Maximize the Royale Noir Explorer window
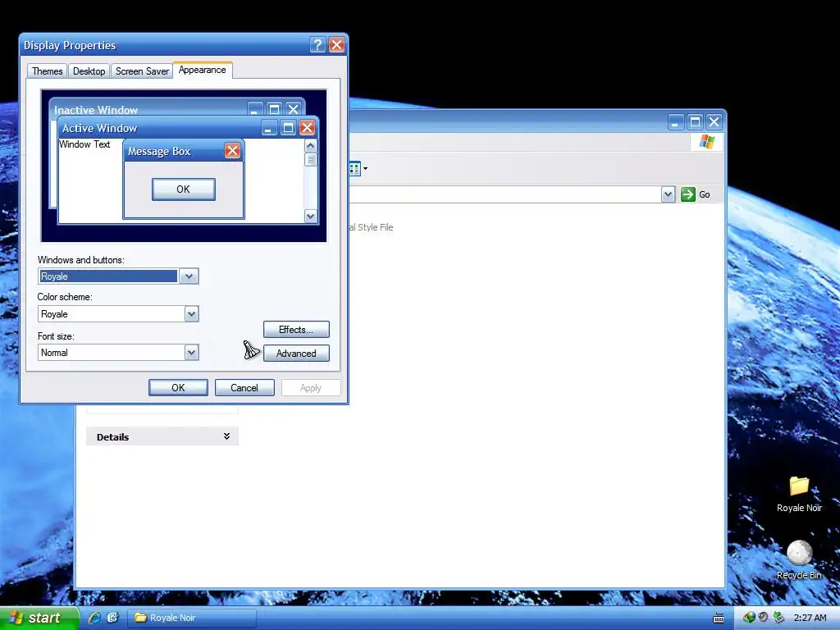Image resolution: width=840 pixels, height=630 pixels. pyautogui.click(x=695, y=122)
